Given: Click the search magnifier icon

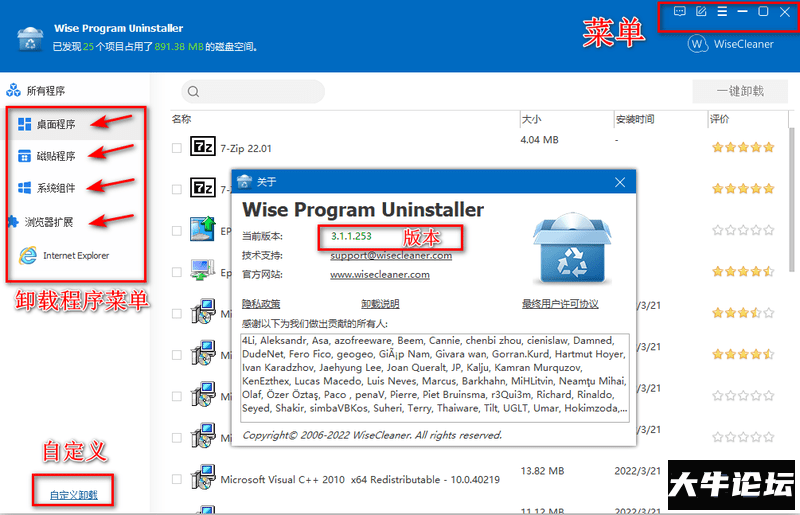Looking at the screenshot, I should click(x=193, y=92).
